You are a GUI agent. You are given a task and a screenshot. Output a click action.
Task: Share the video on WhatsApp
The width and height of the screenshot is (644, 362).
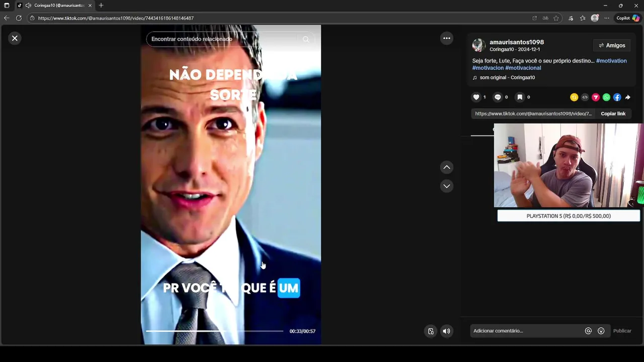[x=606, y=98]
